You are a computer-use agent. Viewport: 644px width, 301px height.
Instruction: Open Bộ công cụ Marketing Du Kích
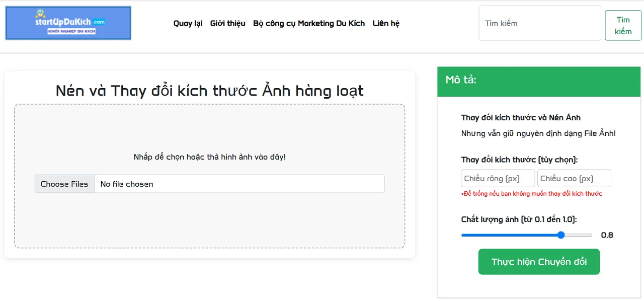[x=308, y=23]
